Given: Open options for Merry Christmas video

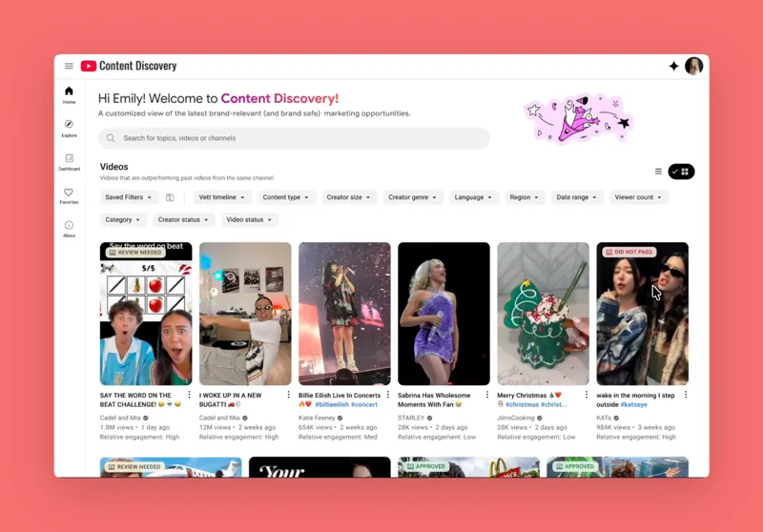Looking at the screenshot, I should click(587, 395).
